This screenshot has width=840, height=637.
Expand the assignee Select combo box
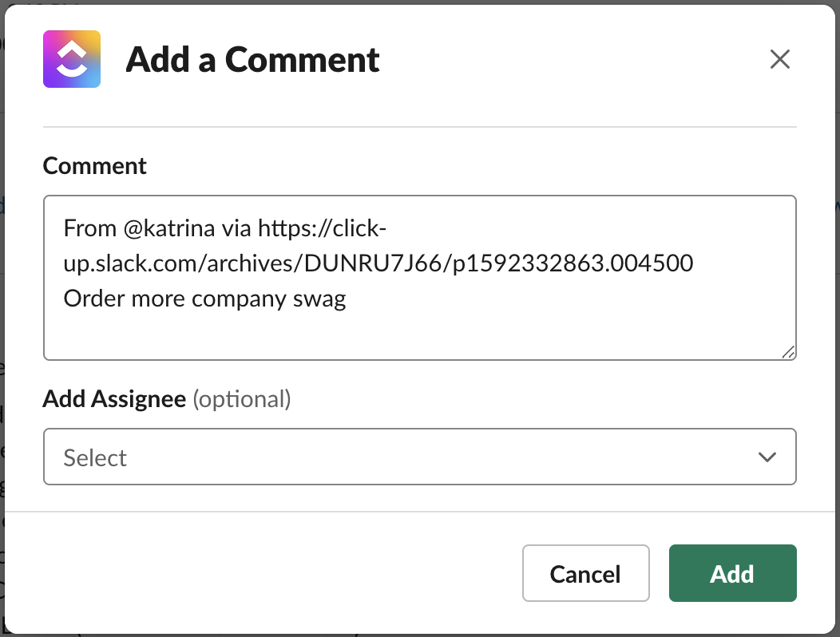tap(419, 457)
